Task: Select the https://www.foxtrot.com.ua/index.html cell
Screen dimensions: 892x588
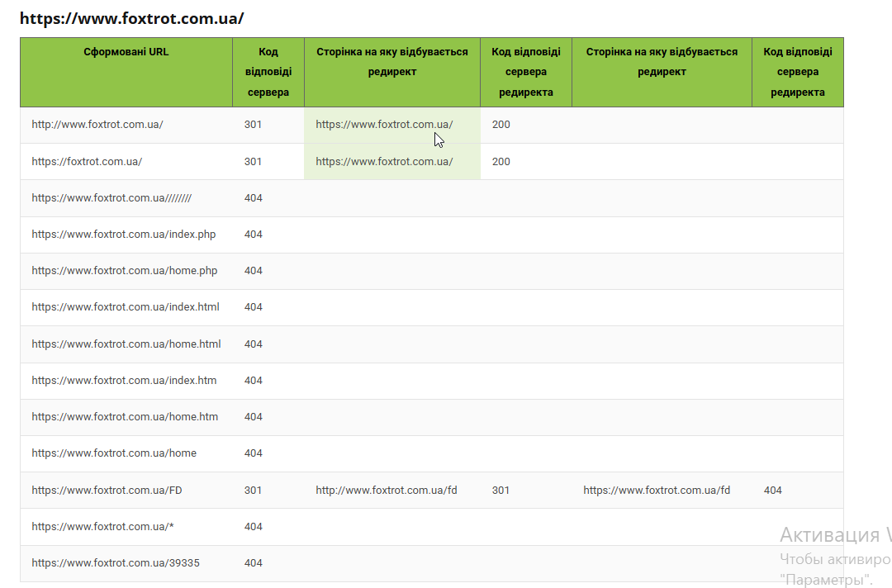Action: pyautogui.click(x=126, y=307)
